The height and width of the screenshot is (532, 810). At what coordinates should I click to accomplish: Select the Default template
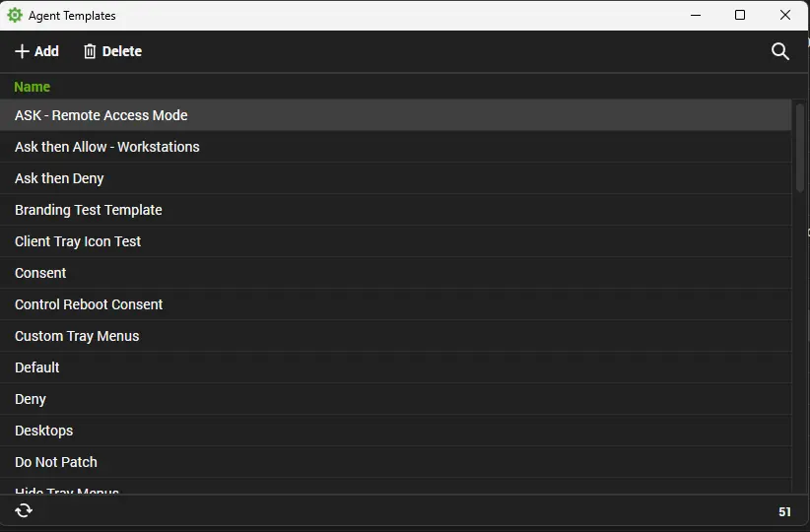[x=395, y=367]
